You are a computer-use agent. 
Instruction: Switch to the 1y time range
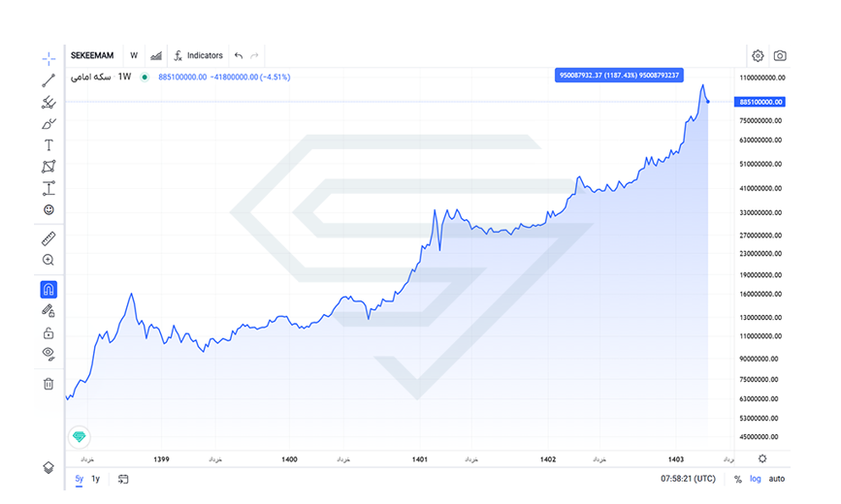click(96, 479)
